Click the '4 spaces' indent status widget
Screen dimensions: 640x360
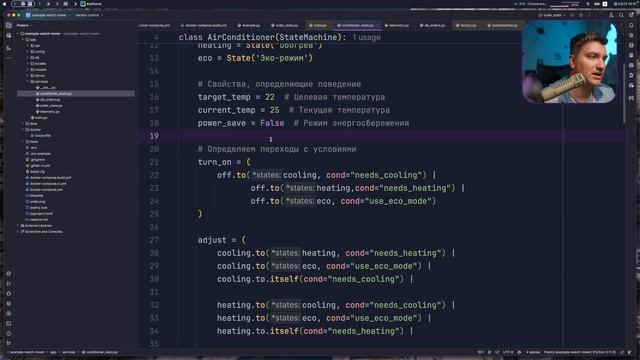point(533,352)
